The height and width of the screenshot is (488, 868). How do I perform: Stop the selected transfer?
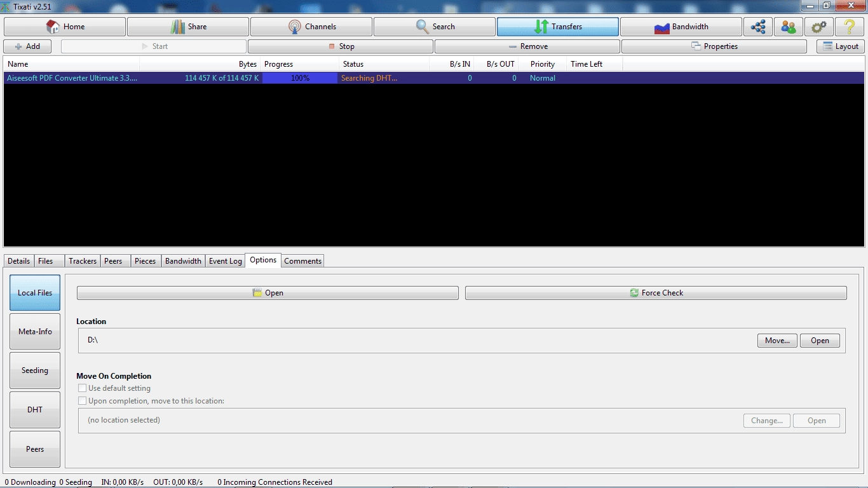[341, 46]
